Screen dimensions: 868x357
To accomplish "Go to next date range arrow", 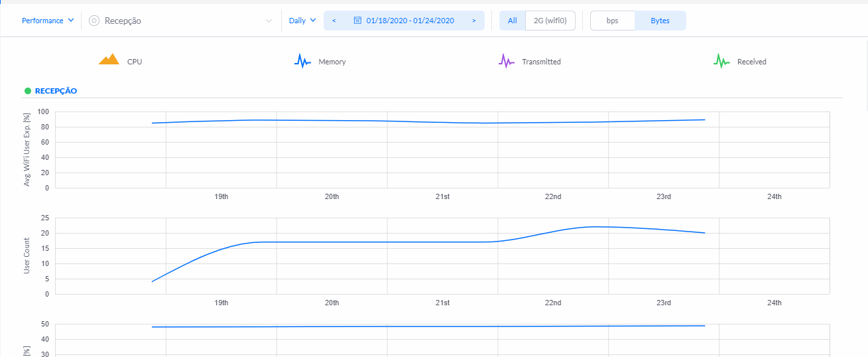I will pos(473,21).
